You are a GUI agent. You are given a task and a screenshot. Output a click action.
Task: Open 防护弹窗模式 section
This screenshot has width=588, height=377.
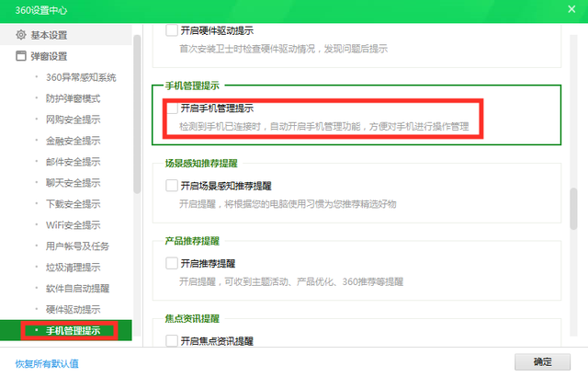point(73,98)
